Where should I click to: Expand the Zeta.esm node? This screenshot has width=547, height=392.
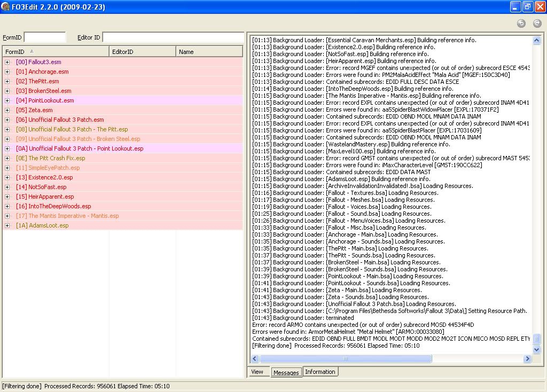tap(7, 110)
